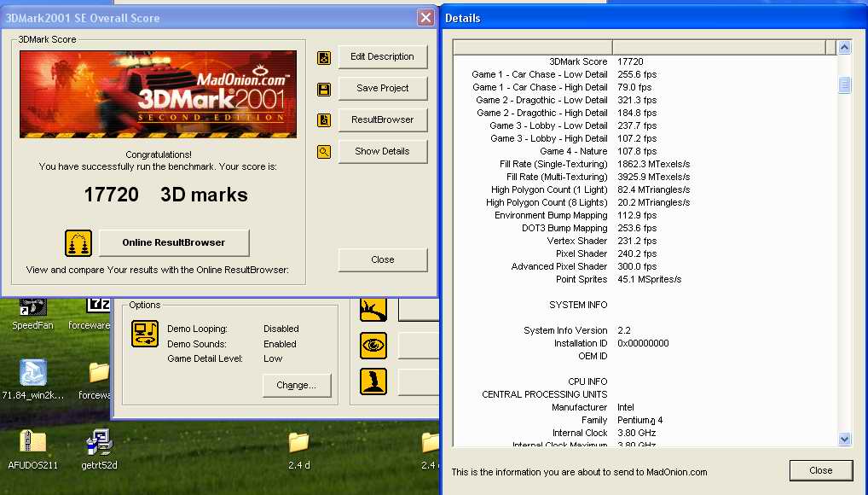
Task: Select 'High Polygon Count (1 Light)' row
Action: coord(645,189)
